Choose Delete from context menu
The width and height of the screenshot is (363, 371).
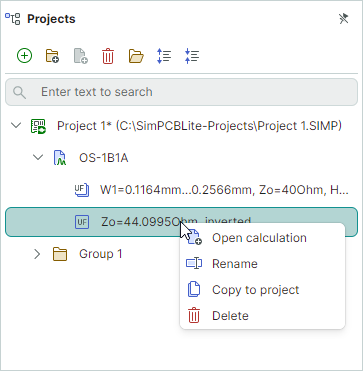[x=262, y=316]
